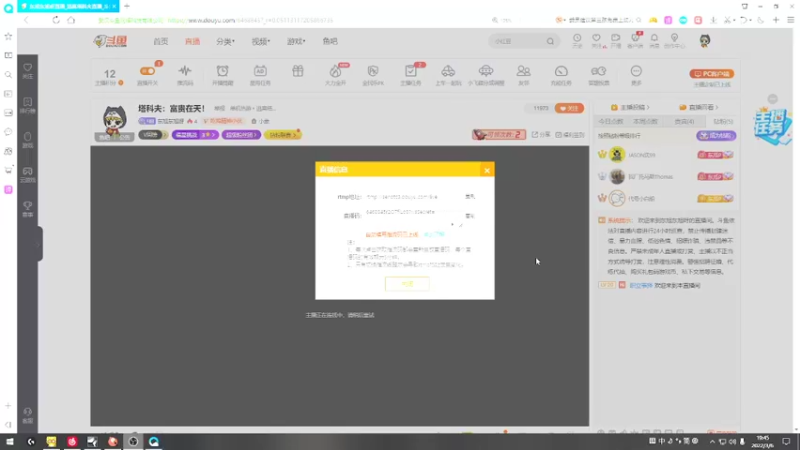Viewport: 800px width, 450px height.
Task: Expand the 分类 dropdown menu
Action: pyautogui.click(x=225, y=41)
